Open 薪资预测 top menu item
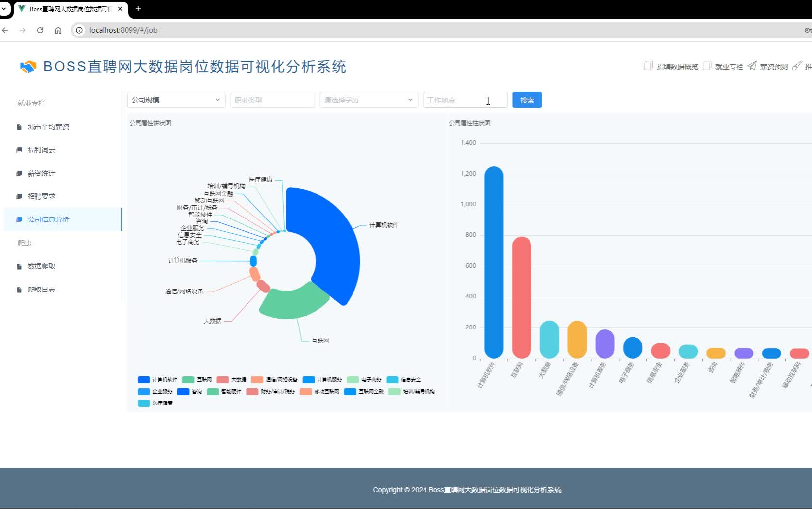 pyautogui.click(x=774, y=67)
